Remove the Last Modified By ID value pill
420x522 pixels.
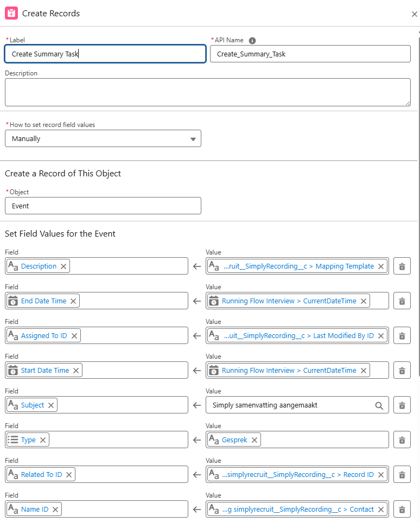click(x=381, y=335)
